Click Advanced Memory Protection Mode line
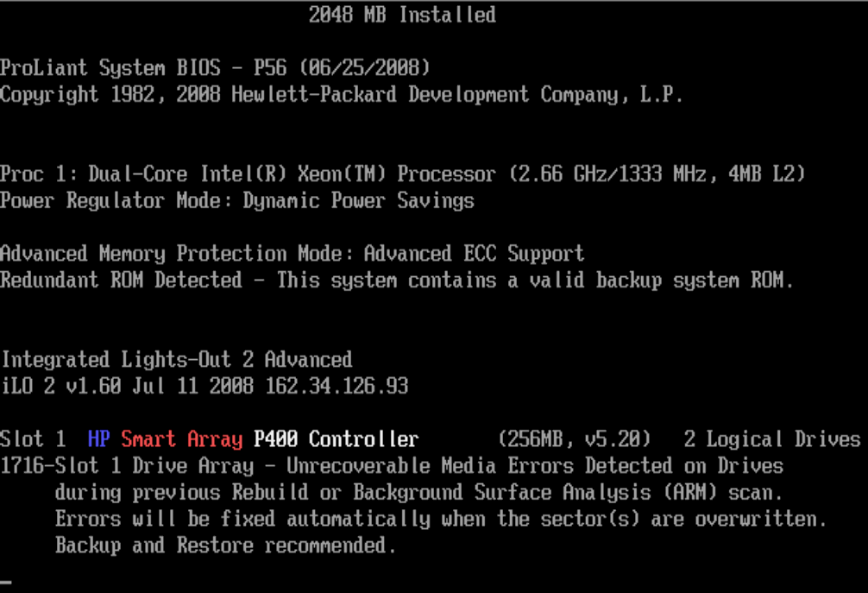The width and height of the screenshot is (868, 593). click(292, 254)
